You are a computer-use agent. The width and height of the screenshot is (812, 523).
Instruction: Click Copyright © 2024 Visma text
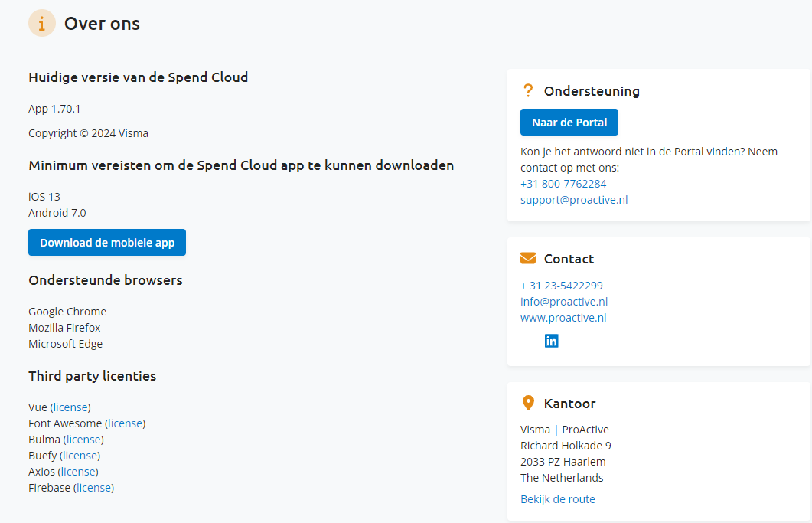click(88, 133)
